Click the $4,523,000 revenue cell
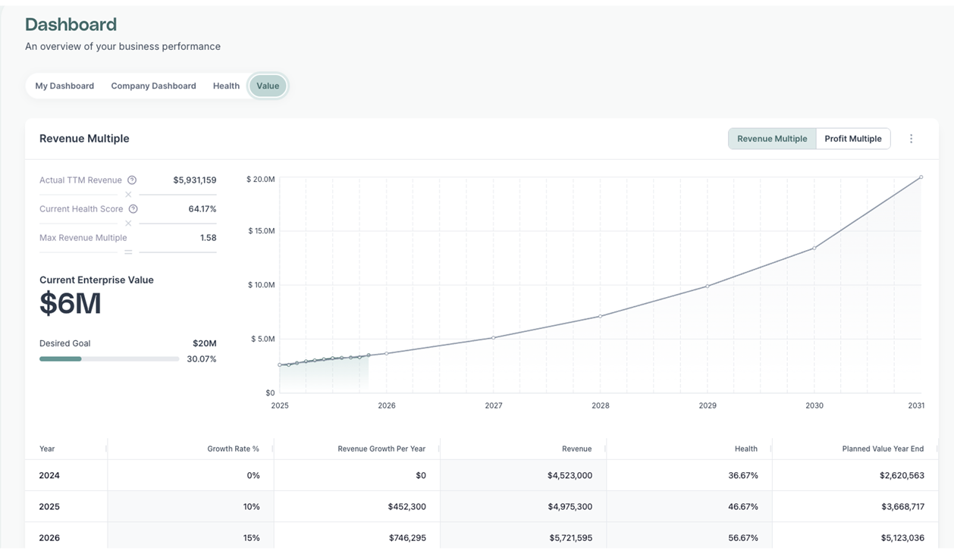Screen dimensions: 954x560 click(523, 475)
